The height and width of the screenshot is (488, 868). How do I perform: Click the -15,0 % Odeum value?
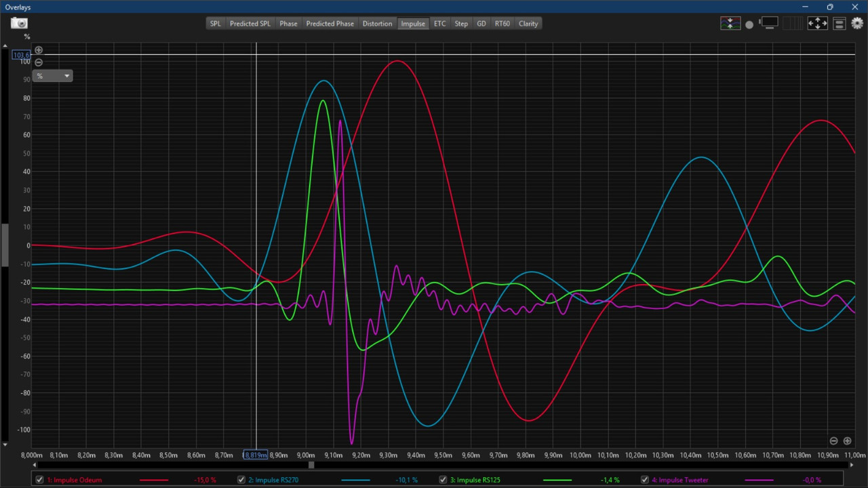[x=205, y=480]
